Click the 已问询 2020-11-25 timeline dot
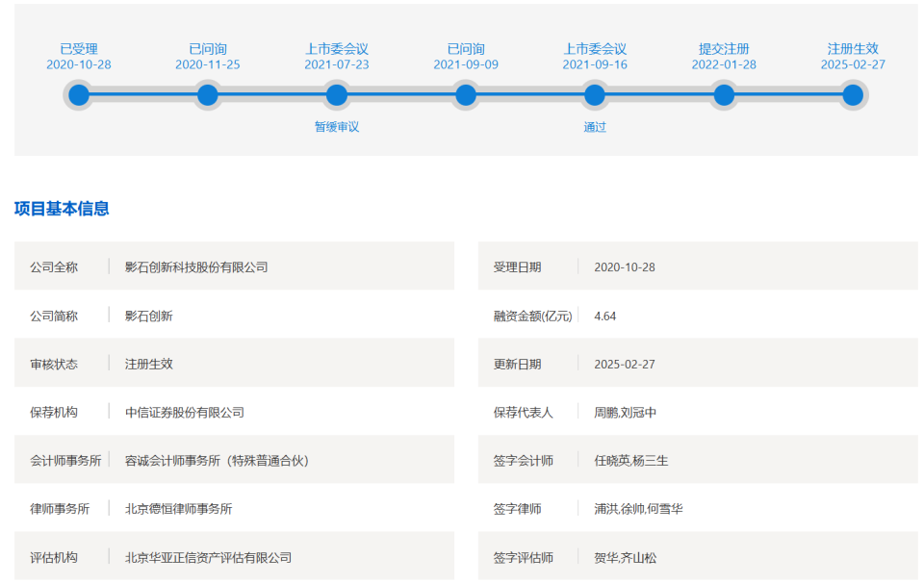 [x=208, y=95]
